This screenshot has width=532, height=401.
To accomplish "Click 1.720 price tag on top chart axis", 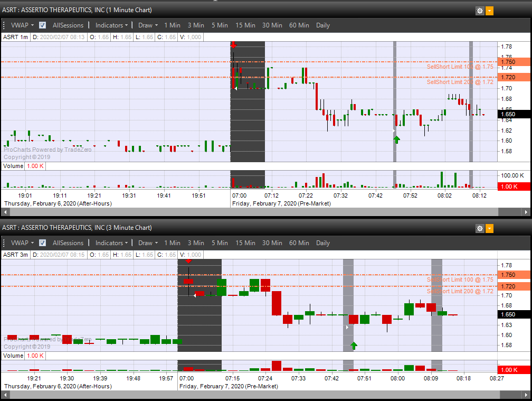I will pos(514,77).
